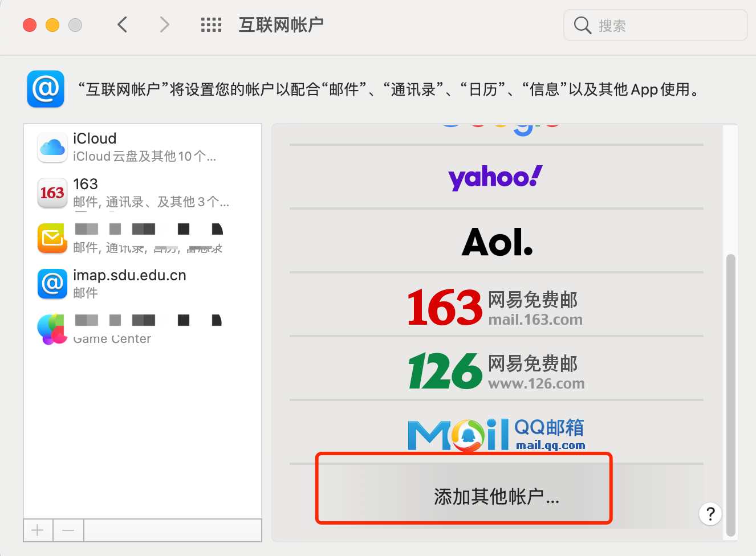Select imap.sdu.edu.cn account name

tap(129, 275)
